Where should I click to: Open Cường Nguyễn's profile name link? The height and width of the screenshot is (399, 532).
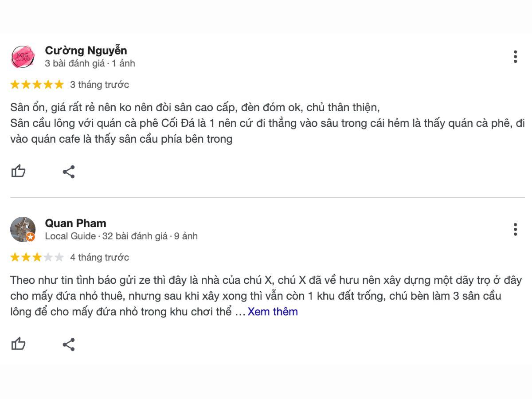point(86,50)
